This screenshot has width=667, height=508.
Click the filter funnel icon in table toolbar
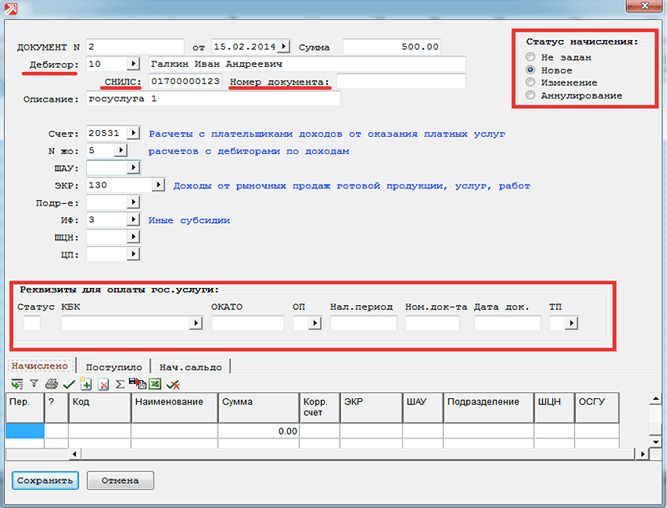click(x=33, y=384)
